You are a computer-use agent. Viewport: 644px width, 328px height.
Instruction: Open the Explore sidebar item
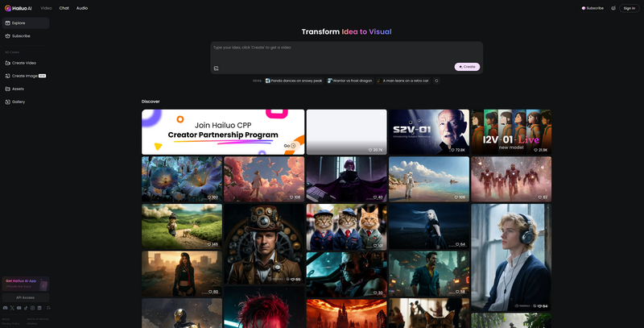pyautogui.click(x=26, y=23)
